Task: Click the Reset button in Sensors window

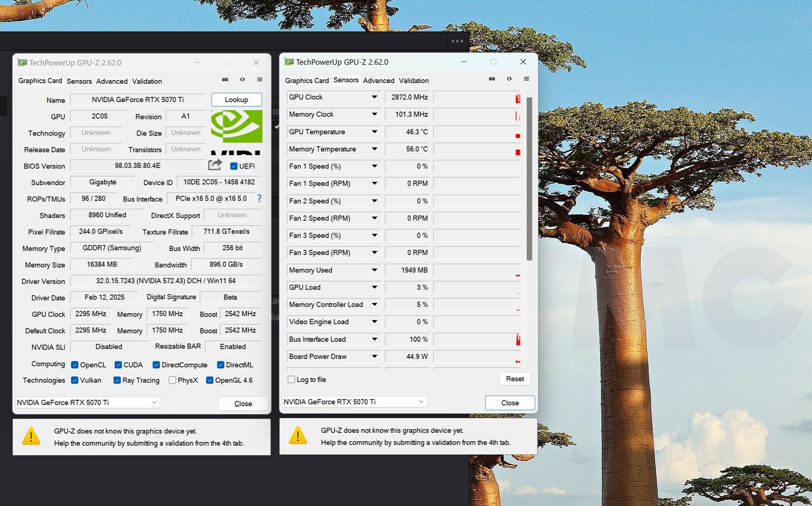Action: 515,379
